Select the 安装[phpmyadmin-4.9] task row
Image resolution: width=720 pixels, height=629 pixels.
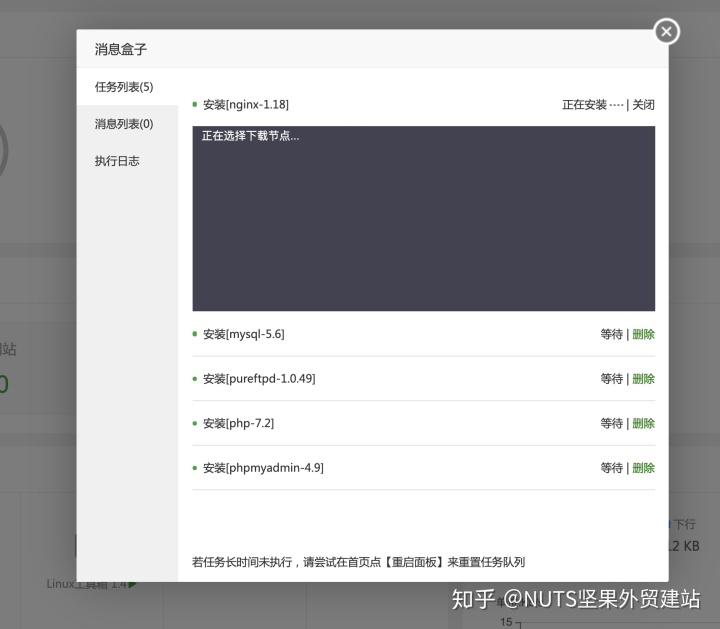point(423,468)
